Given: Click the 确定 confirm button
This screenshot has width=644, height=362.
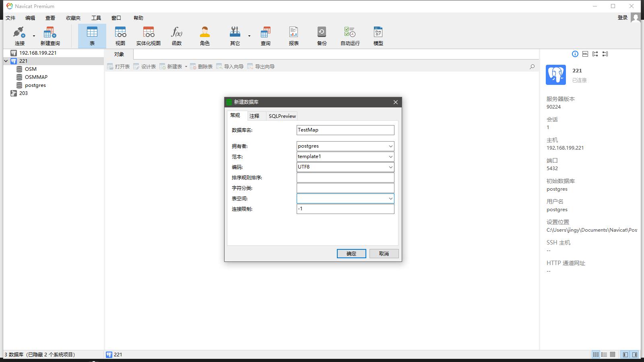Looking at the screenshot, I should coord(351,253).
